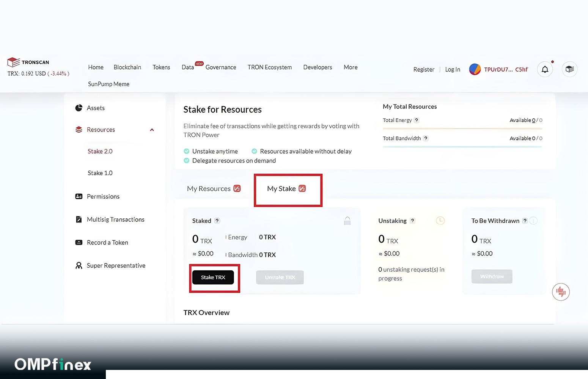Select Stake 1.0 in sidebar
Screen dimensions: 588x379
(x=100, y=173)
